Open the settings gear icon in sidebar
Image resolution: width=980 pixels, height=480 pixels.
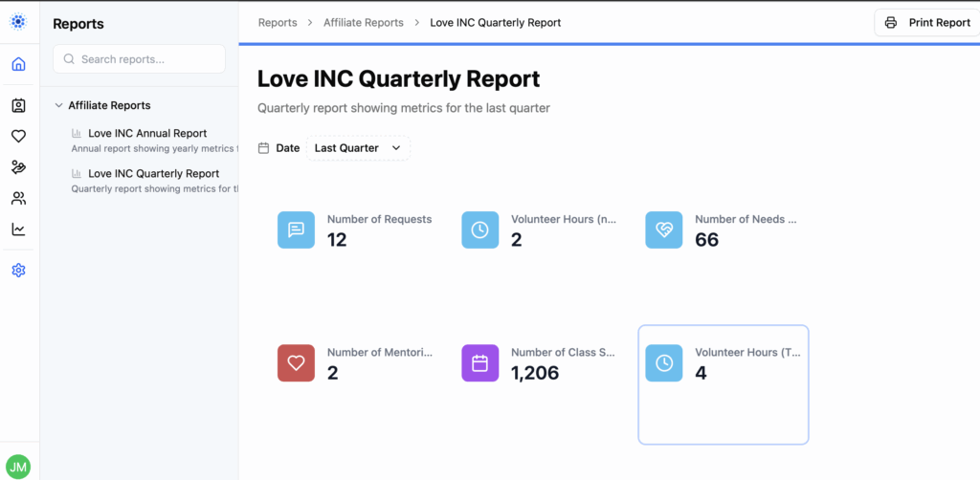pos(19,271)
